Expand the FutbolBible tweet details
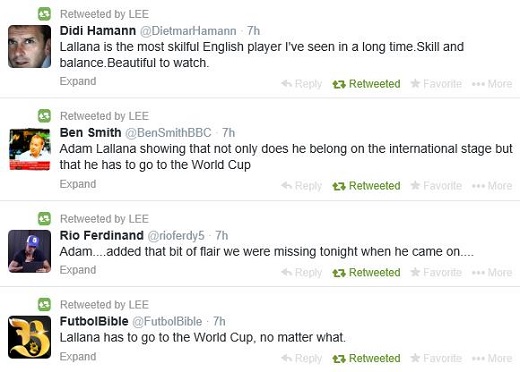 [x=78, y=356]
